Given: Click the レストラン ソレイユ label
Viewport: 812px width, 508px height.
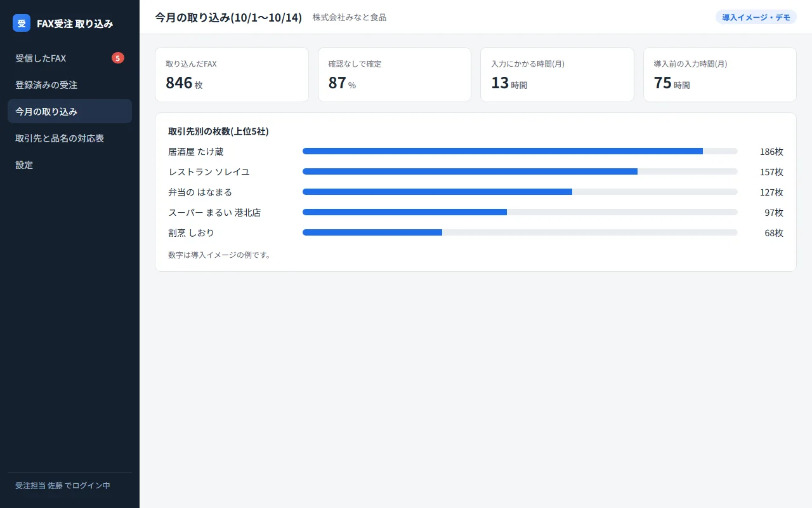Looking at the screenshot, I should (x=209, y=172).
